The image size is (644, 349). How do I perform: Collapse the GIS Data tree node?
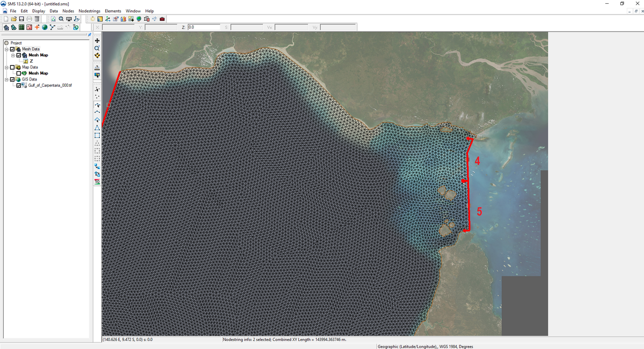pyautogui.click(x=6, y=79)
